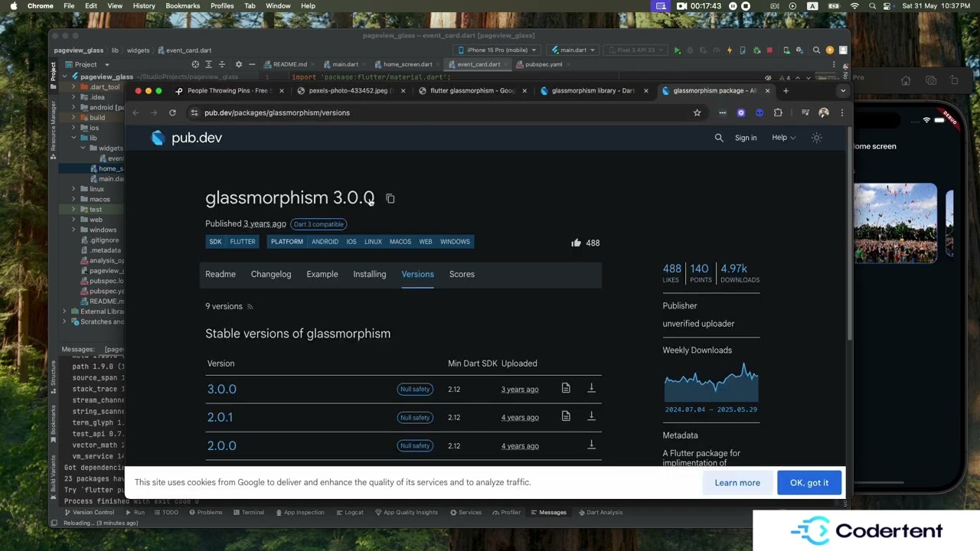The width and height of the screenshot is (980, 551).
Task: Toggle the pub.dev dark/light theme
Action: 817,138
